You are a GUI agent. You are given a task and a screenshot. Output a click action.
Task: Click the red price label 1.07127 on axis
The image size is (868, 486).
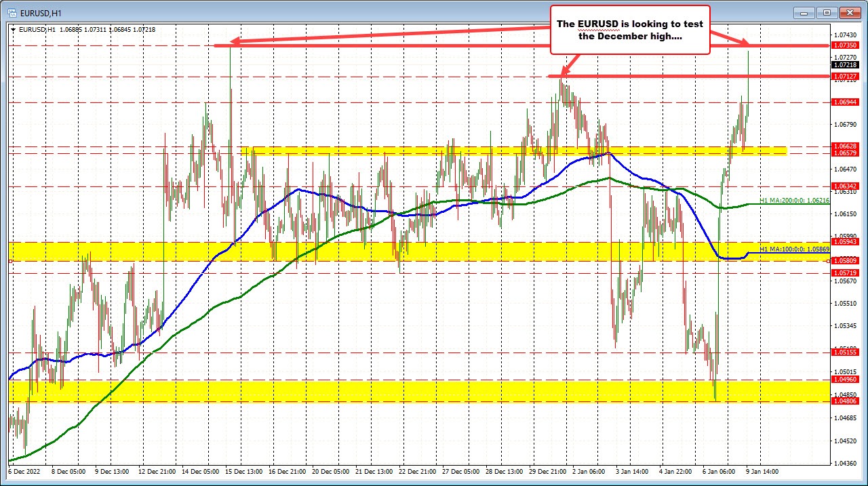[846, 77]
